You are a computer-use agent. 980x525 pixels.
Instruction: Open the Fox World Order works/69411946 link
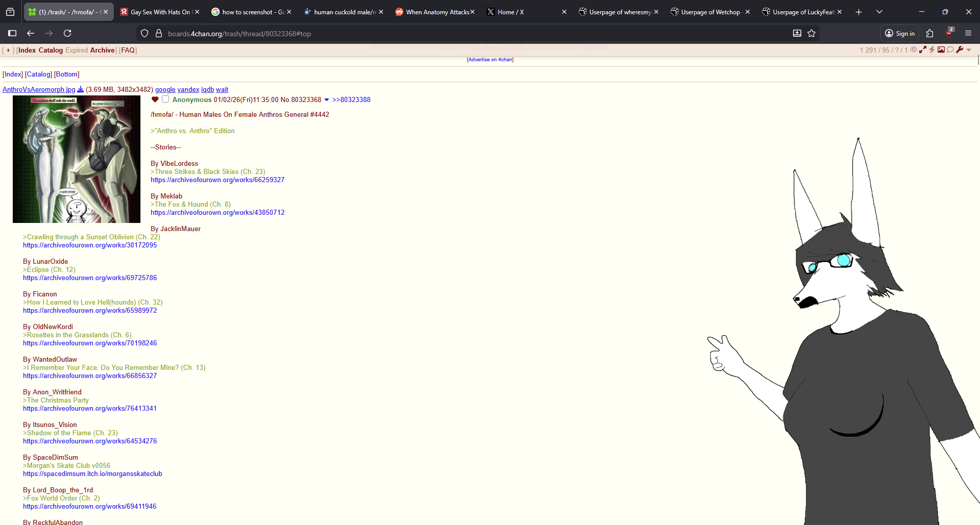90,506
